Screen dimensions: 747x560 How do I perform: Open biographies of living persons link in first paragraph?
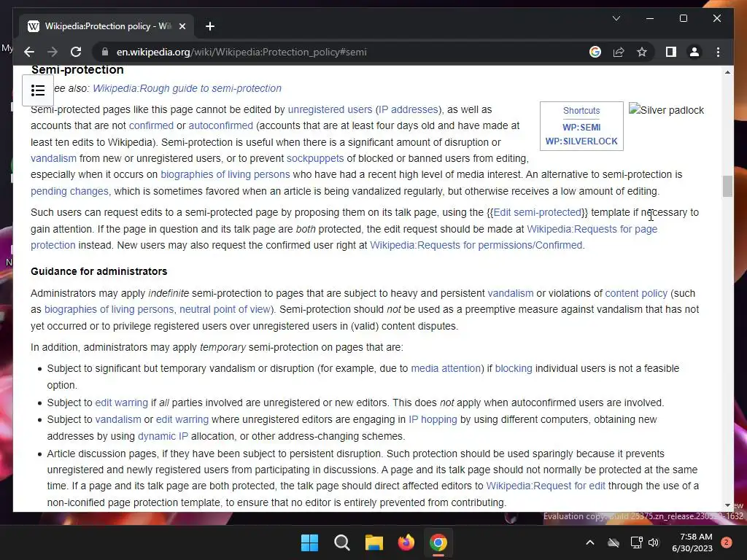[x=225, y=174]
